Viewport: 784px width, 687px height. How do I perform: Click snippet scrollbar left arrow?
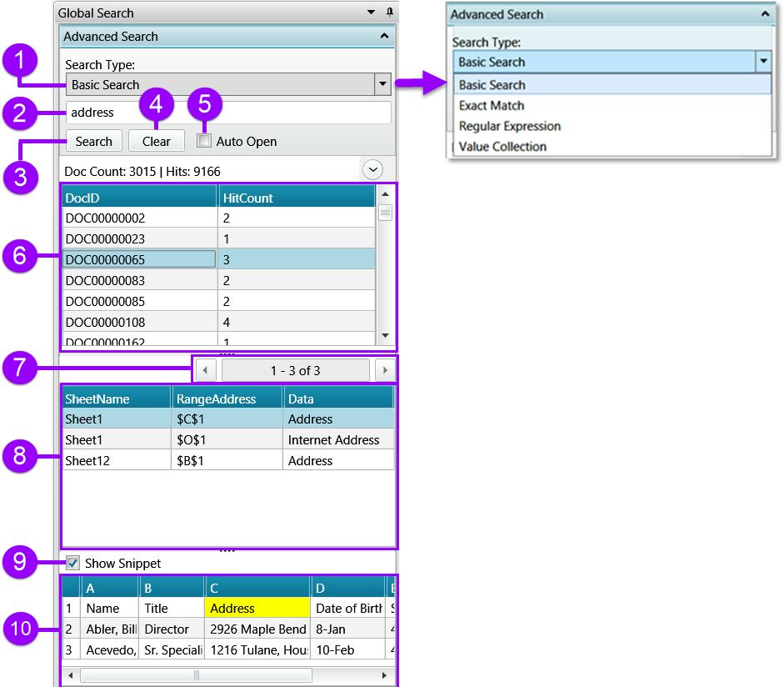pos(71,675)
